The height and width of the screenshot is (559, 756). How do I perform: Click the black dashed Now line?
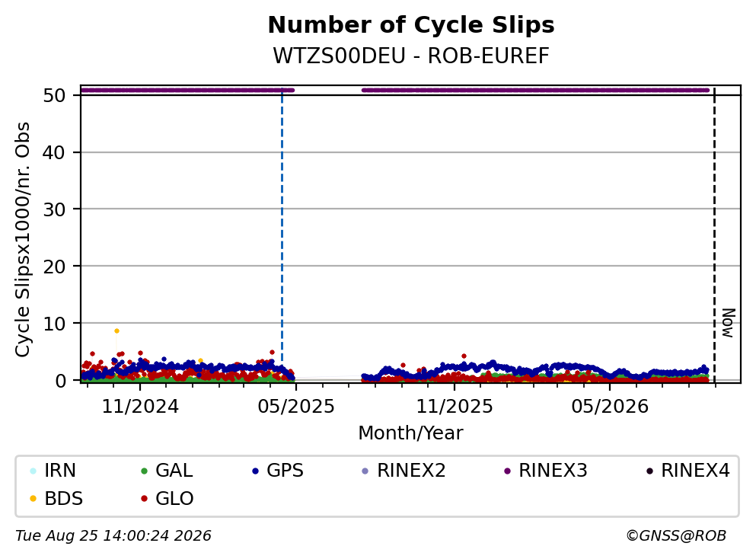click(x=715, y=235)
